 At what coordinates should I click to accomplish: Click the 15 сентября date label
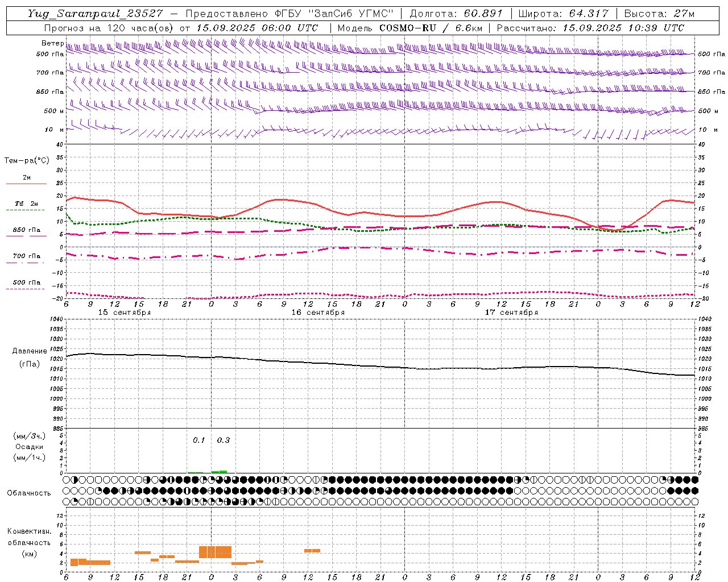coord(125,313)
